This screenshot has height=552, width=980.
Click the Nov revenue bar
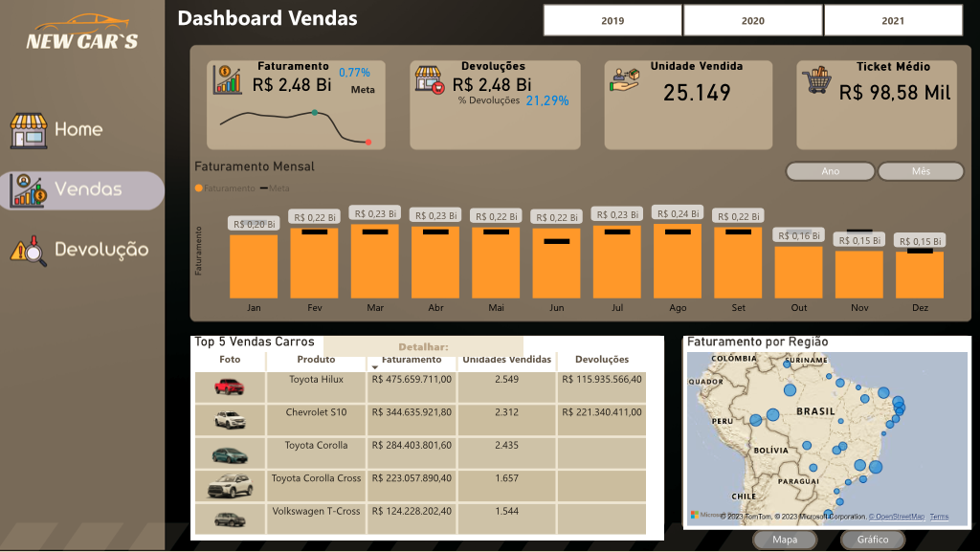click(859, 275)
